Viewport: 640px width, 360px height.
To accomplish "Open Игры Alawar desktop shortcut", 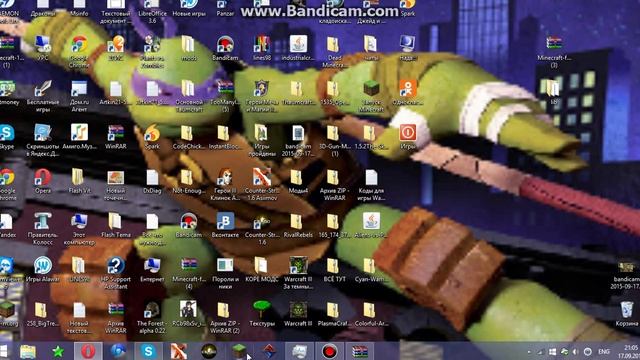I will click(43, 270).
